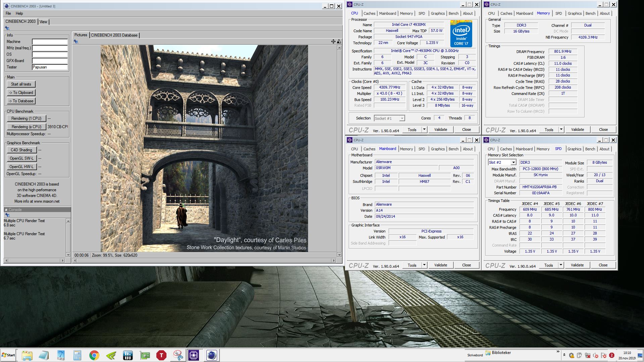Show hidden tray icons
644x362 pixels.
[x=564, y=355]
